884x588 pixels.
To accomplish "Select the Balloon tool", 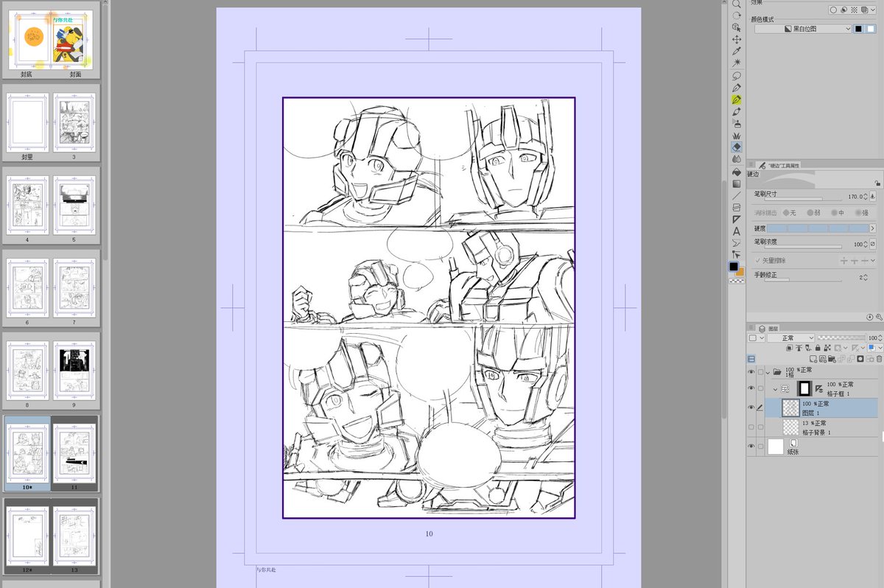I will point(736,242).
